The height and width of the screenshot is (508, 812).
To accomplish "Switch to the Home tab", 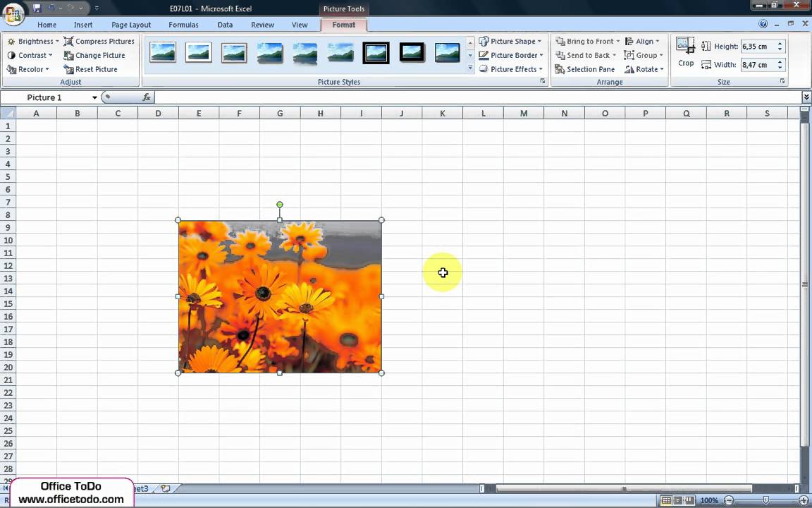I will coord(47,25).
